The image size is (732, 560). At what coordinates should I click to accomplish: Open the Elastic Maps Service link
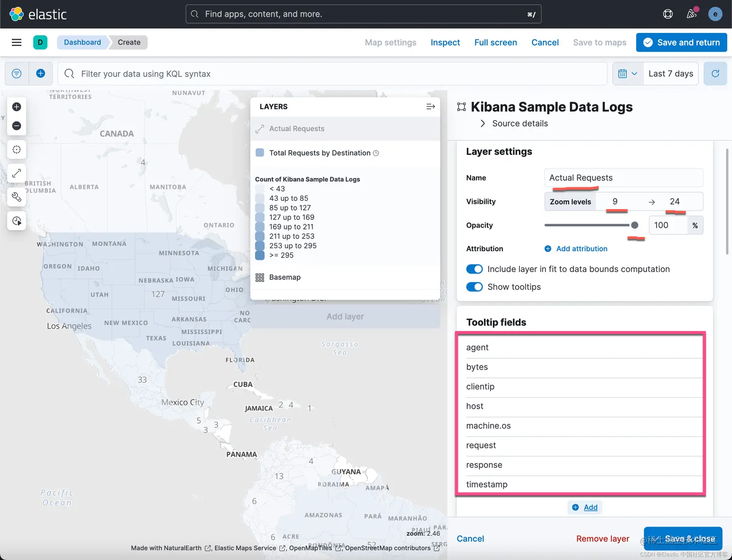pos(250,548)
